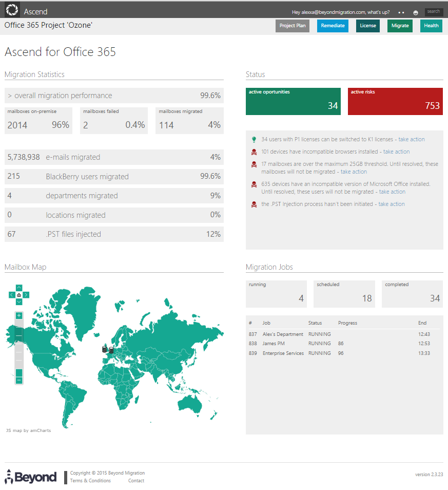Click the map zoom slider handle
The image size is (448, 490).
click(19, 372)
